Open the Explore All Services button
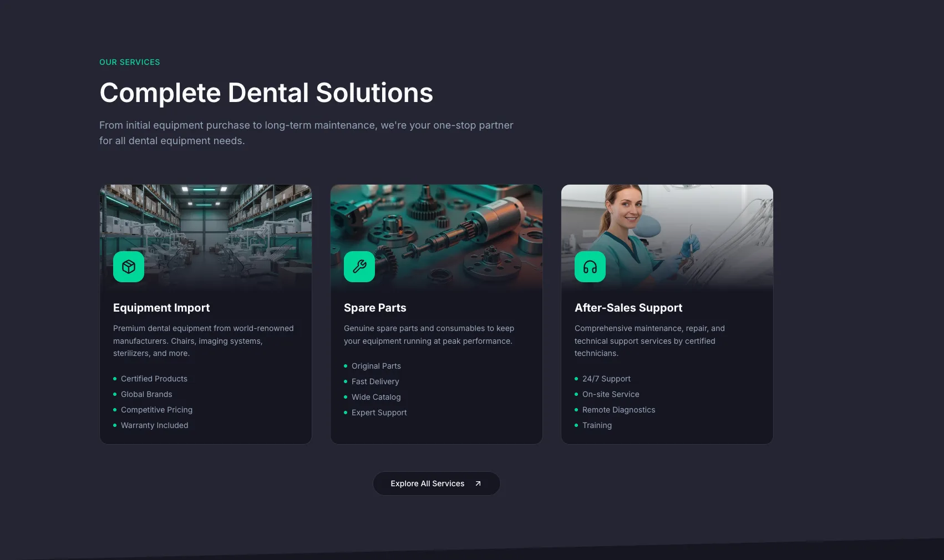This screenshot has width=944, height=560. pos(437,483)
